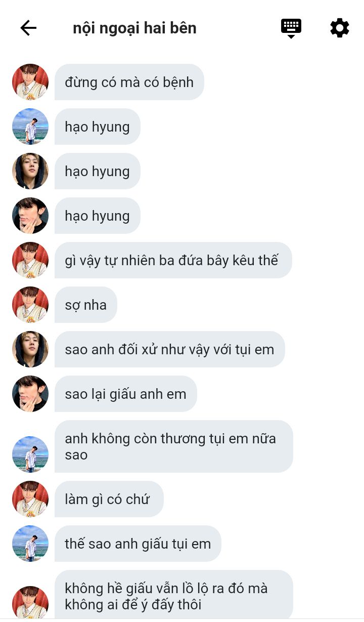Viewport: 364px width, 622px height.
Task: Tap the chat title nội ngoại hai bên
Action: pyautogui.click(x=134, y=28)
